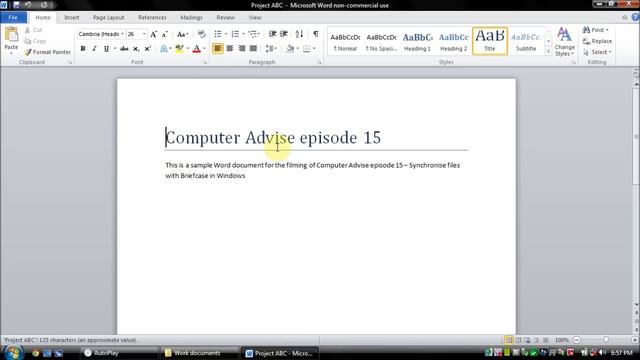Apply the Normal style

tap(345, 41)
